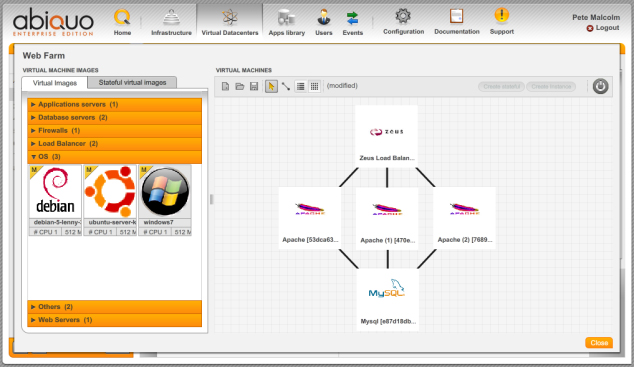Switch to list view mode
The image size is (634, 367).
[300, 86]
